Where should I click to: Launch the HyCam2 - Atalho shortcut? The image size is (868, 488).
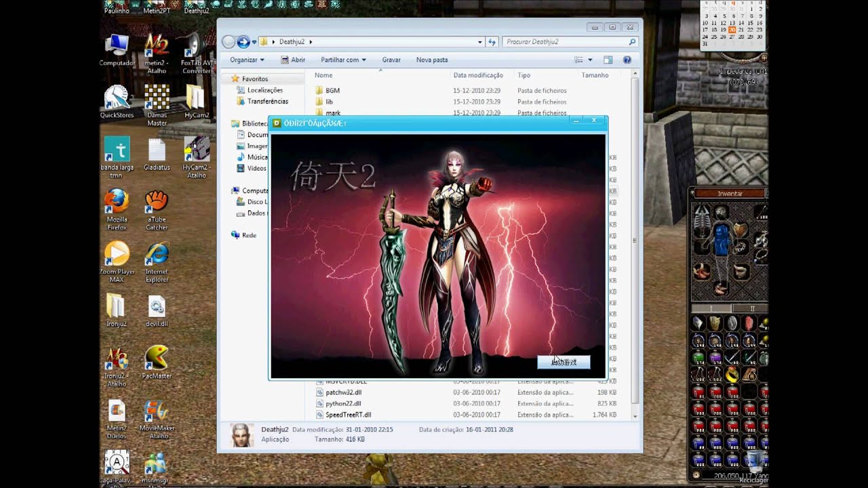tap(197, 157)
